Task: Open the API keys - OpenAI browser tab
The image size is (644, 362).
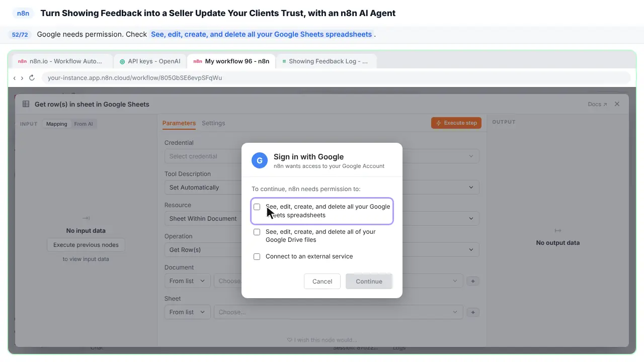Action: (x=150, y=61)
